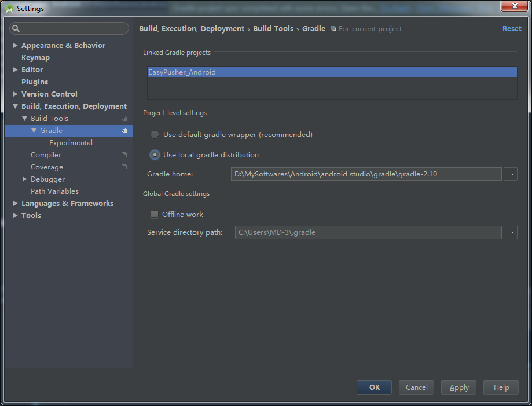Select Use default gradle wrapper option
Viewport: 532px width, 406px height.
(x=155, y=135)
